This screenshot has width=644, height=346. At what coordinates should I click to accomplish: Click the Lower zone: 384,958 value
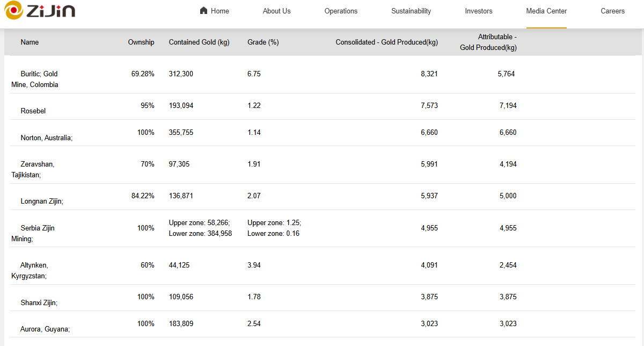200,233
